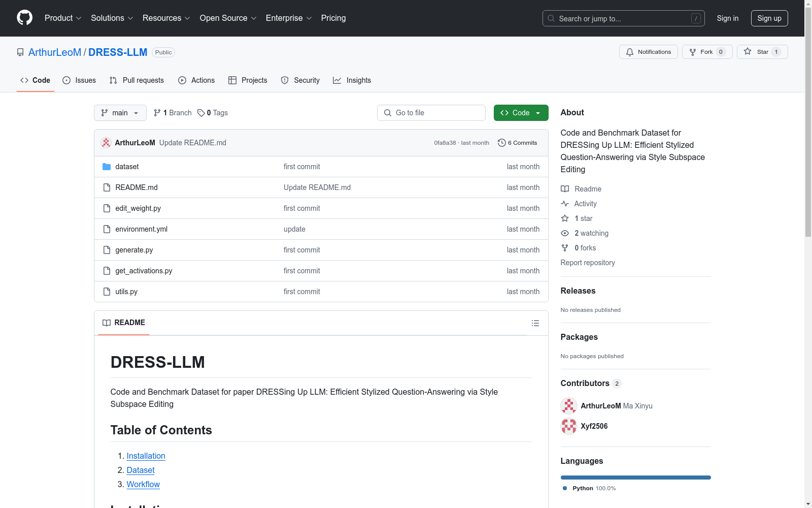812x508 pixels.
Task: Open the Pricing page
Action: pos(333,18)
